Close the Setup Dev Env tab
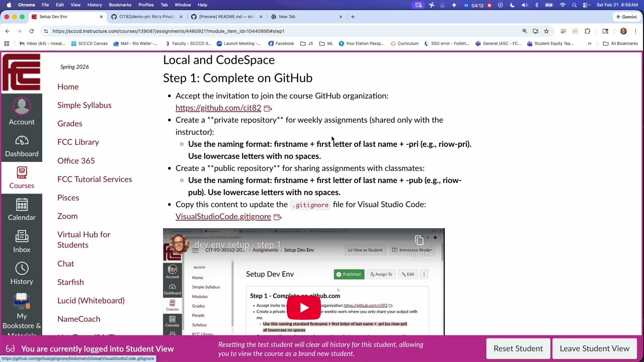Viewport: 644px width, 362px height. [x=101, y=17]
